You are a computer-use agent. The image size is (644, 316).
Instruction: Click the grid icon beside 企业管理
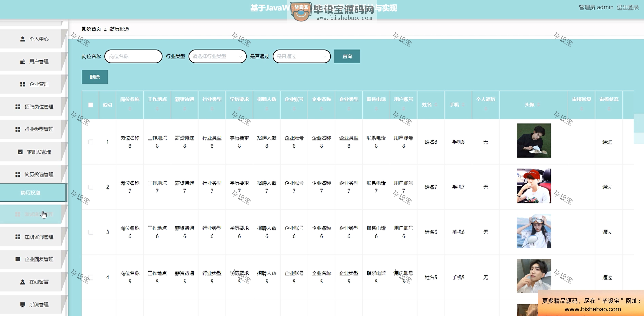[x=23, y=84]
